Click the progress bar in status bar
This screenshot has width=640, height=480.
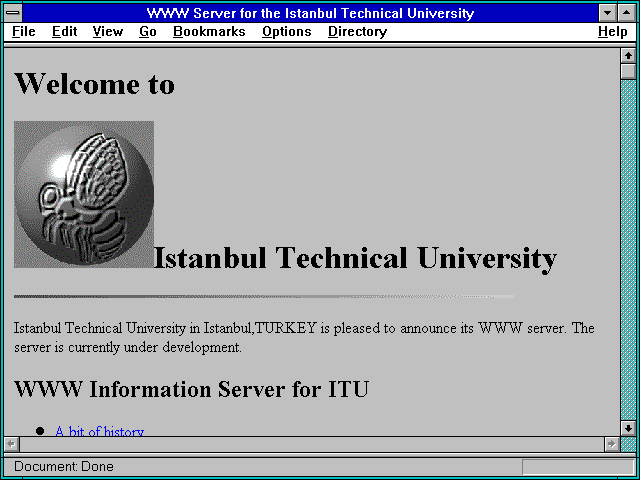tap(578, 467)
